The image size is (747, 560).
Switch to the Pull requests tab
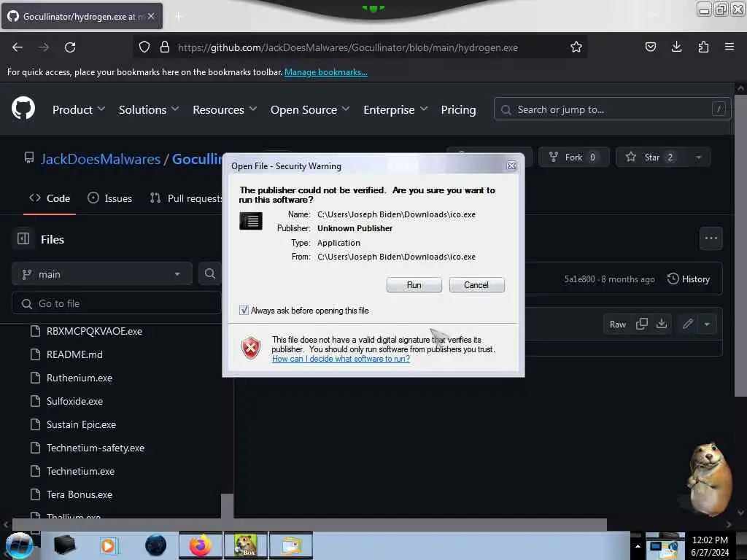point(186,198)
